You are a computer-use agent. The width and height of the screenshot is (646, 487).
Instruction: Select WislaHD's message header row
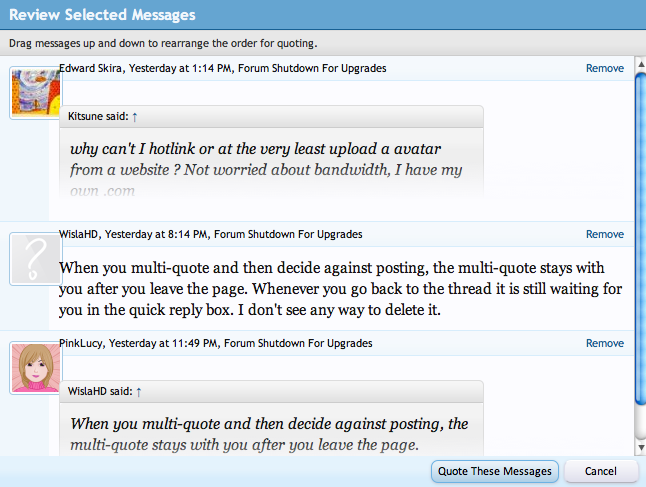[x=300, y=234]
